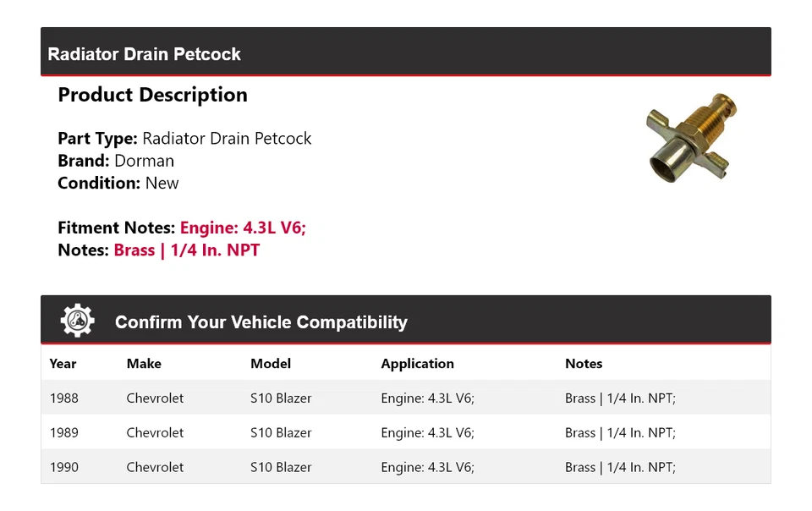This screenshot has height=511, width=812.
Task: Click the Model column header
Action: point(271,364)
